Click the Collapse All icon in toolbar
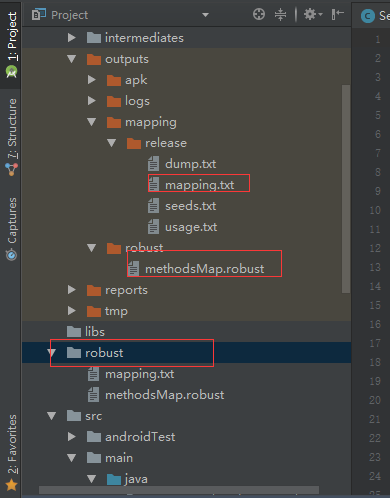 click(x=280, y=15)
